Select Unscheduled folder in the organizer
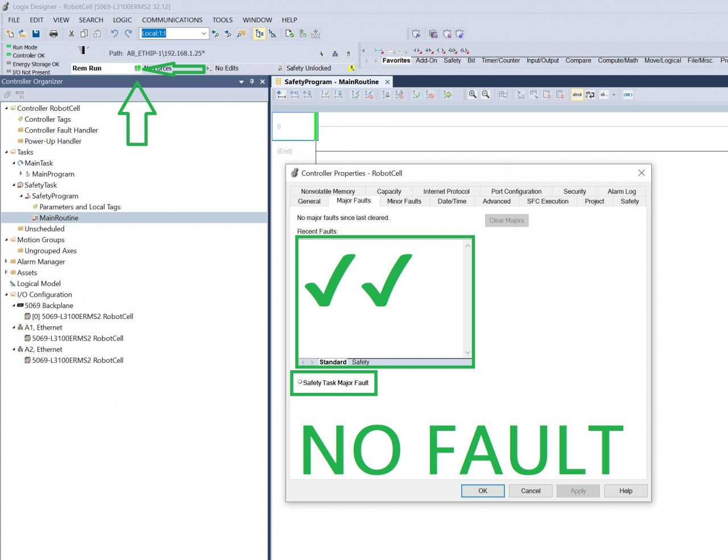This screenshot has width=728, height=560. (44, 229)
